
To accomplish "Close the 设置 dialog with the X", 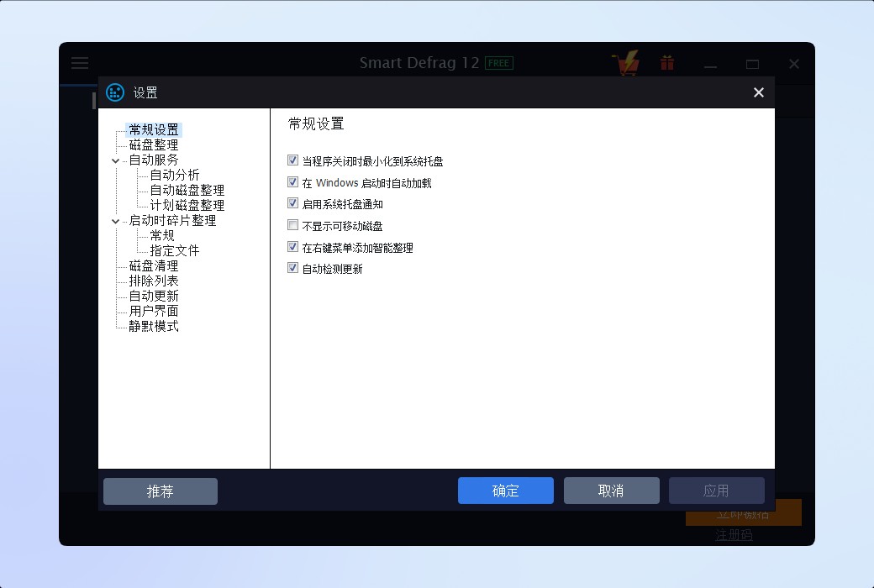I will (759, 92).
